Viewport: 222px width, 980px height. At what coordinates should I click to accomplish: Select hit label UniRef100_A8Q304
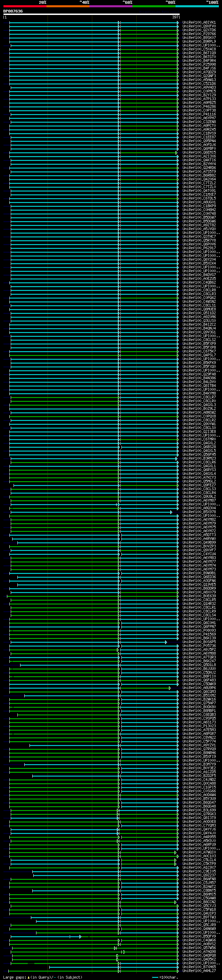(199, 508)
